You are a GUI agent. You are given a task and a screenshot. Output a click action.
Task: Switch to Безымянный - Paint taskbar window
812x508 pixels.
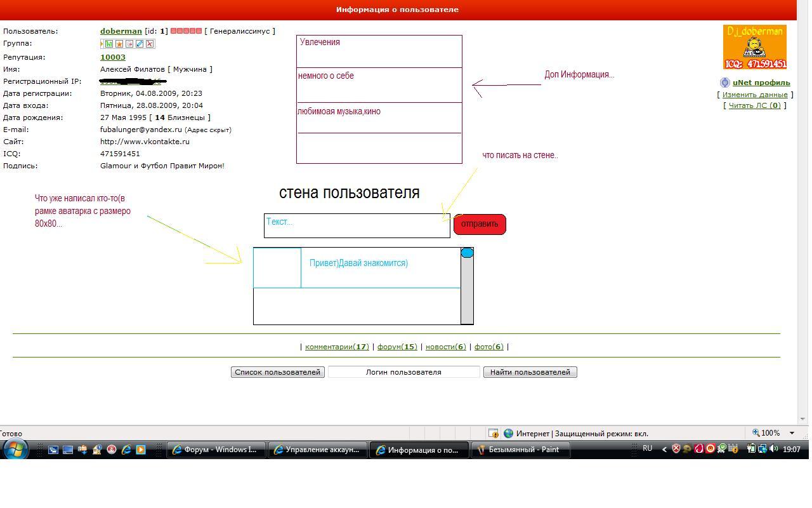(520, 450)
